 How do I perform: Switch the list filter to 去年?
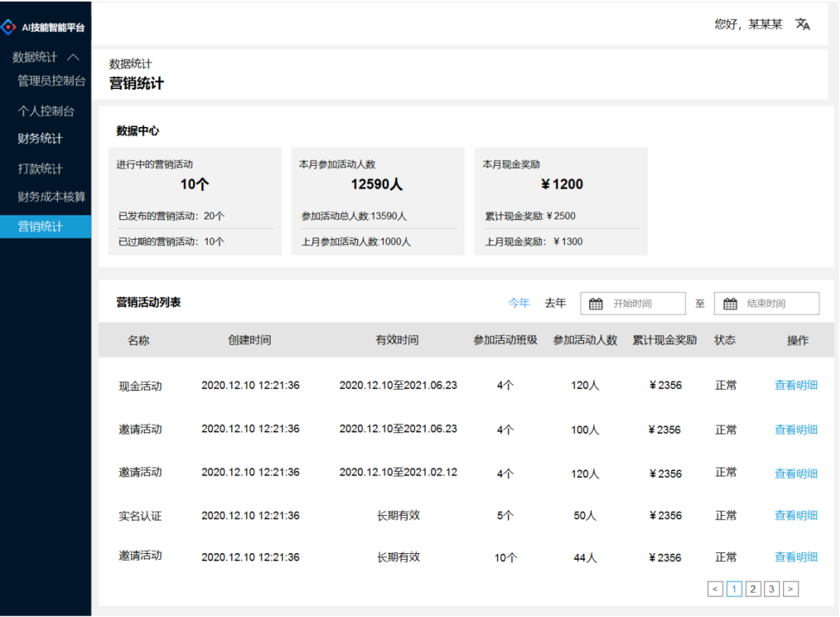(556, 303)
